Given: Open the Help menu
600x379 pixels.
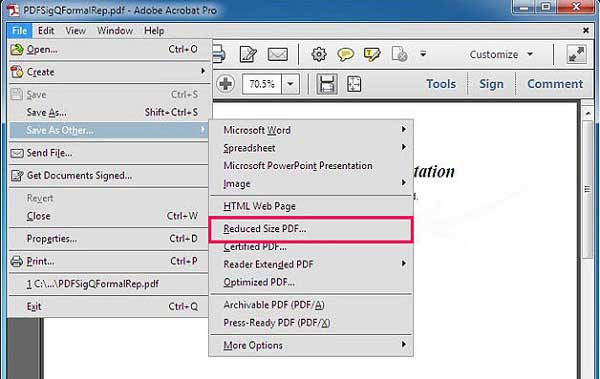Looking at the screenshot, I should (x=154, y=31).
